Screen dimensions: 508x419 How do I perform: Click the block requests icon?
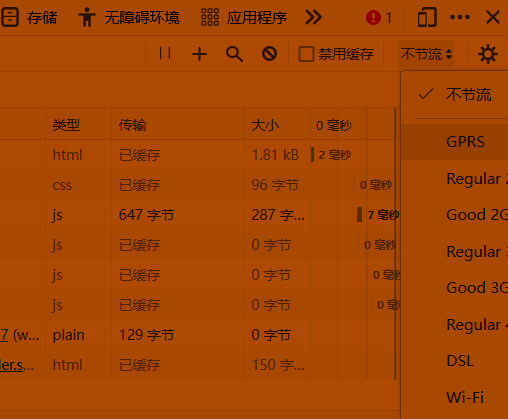(269, 54)
